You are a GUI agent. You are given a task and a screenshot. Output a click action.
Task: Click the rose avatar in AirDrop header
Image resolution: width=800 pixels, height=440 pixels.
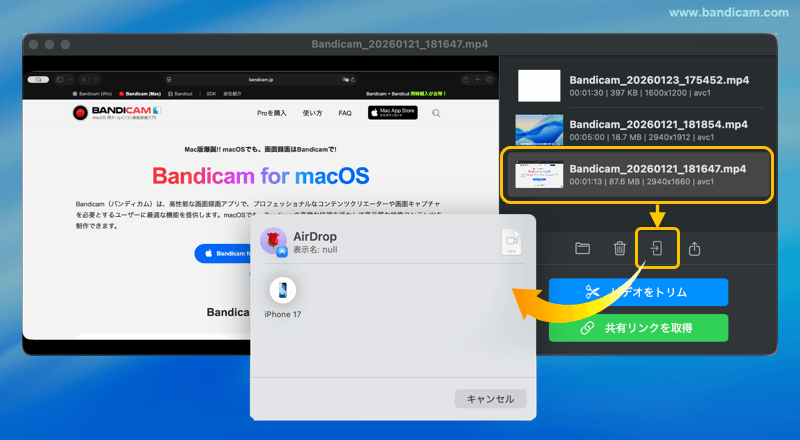[273, 240]
